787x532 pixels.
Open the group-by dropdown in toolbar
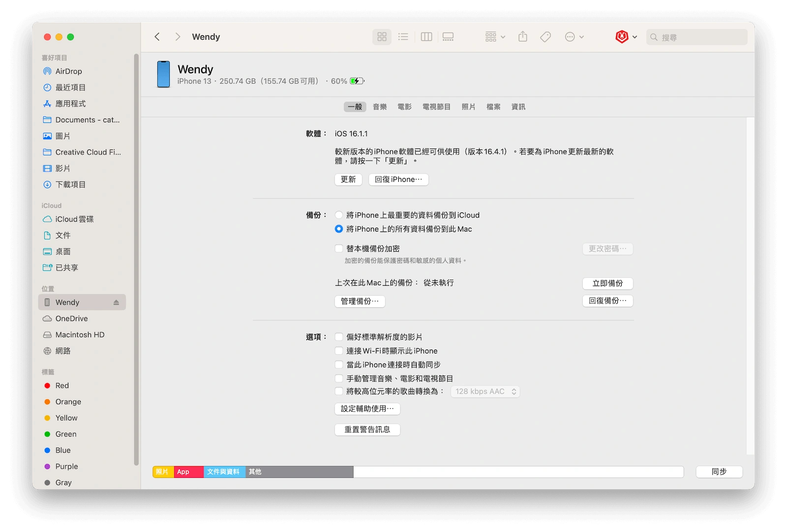[x=495, y=37]
